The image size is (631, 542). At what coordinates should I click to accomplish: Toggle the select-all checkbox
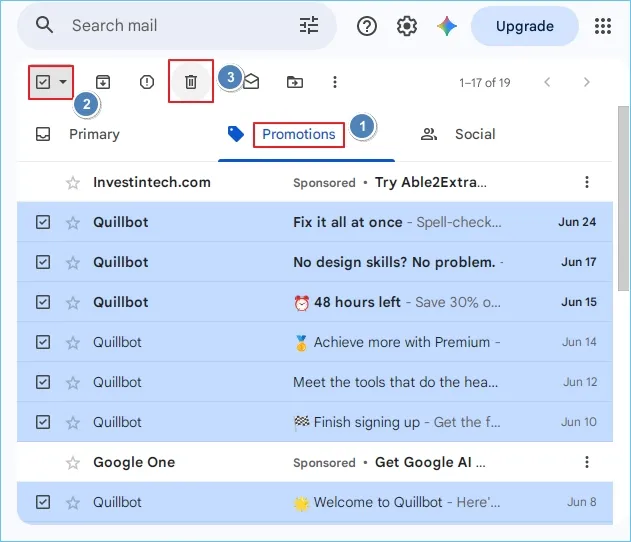[43, 82]
